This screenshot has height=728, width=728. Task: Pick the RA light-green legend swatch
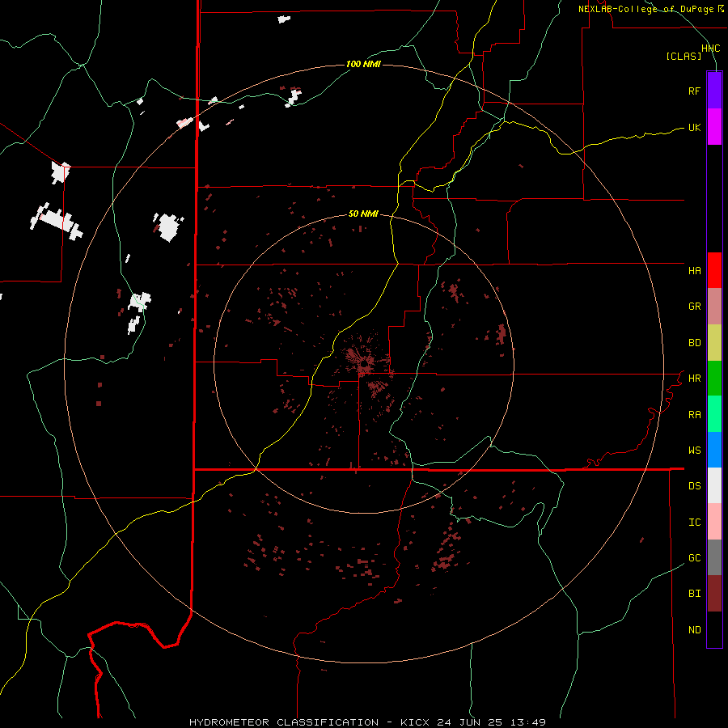click(x=714, y=414)
